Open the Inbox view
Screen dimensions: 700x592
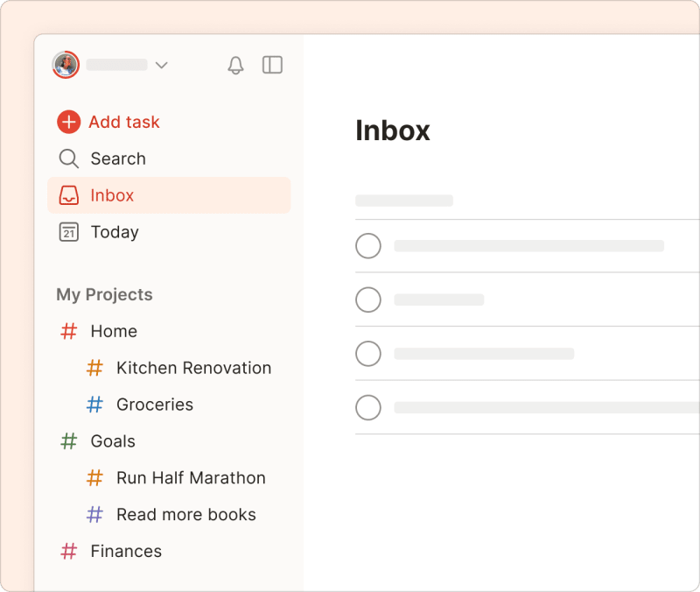[113, 195]
